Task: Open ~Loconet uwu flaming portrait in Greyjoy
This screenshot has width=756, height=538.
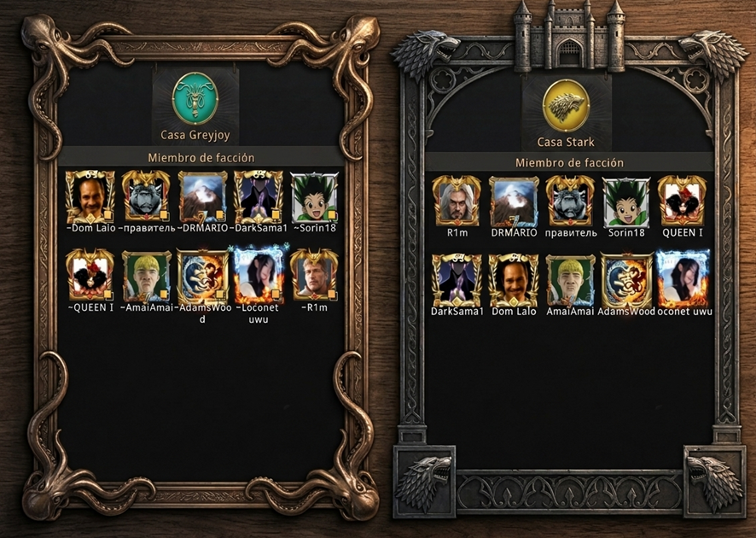Action: [x=259, y=273]
